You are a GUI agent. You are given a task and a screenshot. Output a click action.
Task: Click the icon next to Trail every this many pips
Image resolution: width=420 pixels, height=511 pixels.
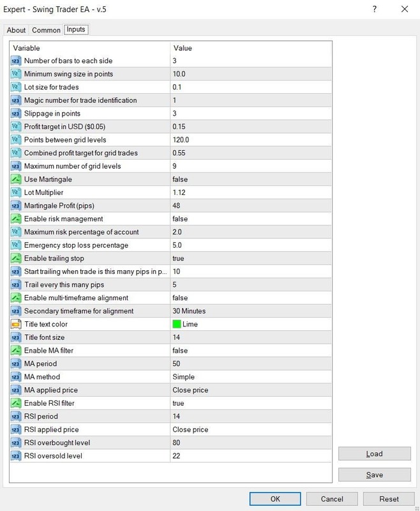pos(15,284)
